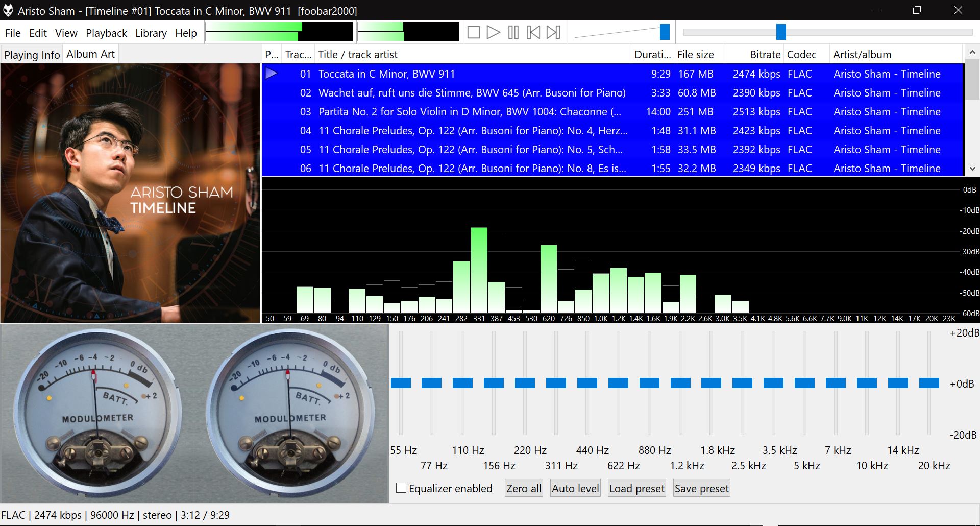The image size is (980, 526).
Task: Click the Save preset button
Action: tap(702, 489)
